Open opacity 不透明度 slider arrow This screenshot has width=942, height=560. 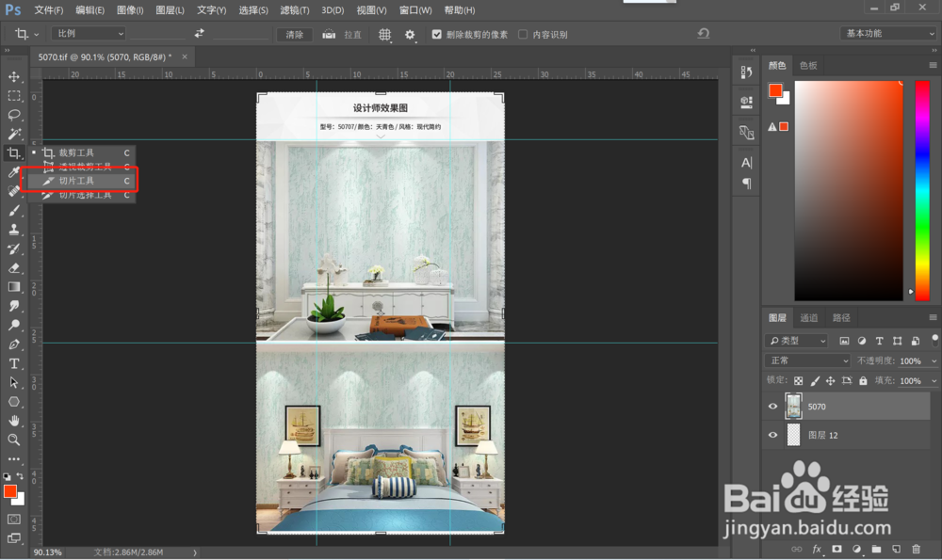click(934, 360)
